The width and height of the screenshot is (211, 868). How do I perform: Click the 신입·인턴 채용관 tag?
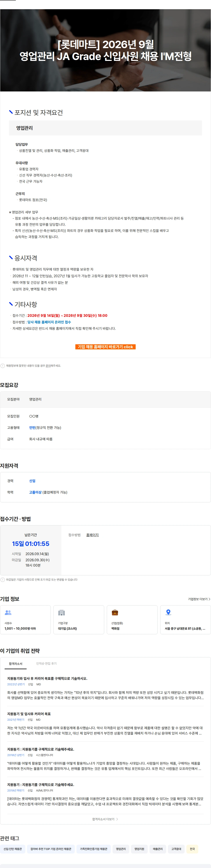pyautogui.click(x=13, y=849)
